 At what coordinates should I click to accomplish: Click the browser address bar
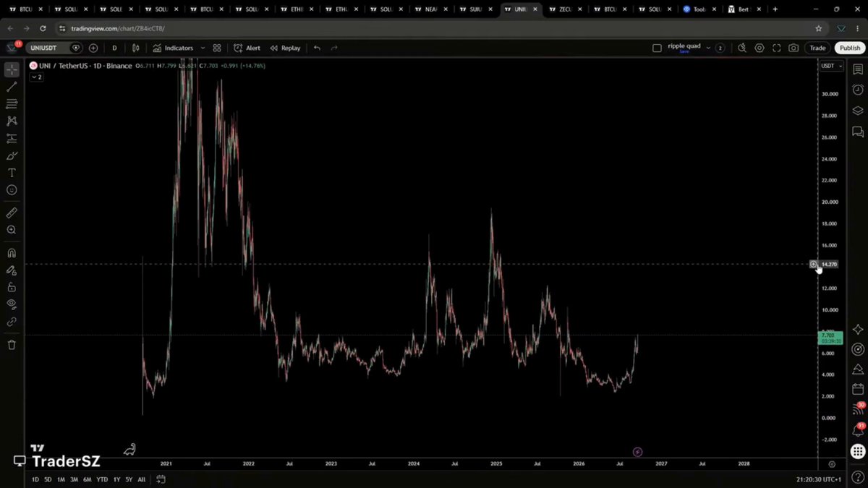coord(434,28)
